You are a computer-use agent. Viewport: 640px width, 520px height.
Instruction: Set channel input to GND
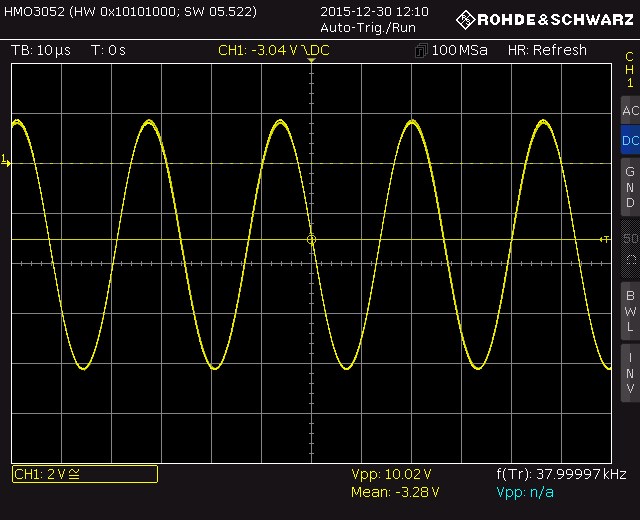tap(629, 187)
